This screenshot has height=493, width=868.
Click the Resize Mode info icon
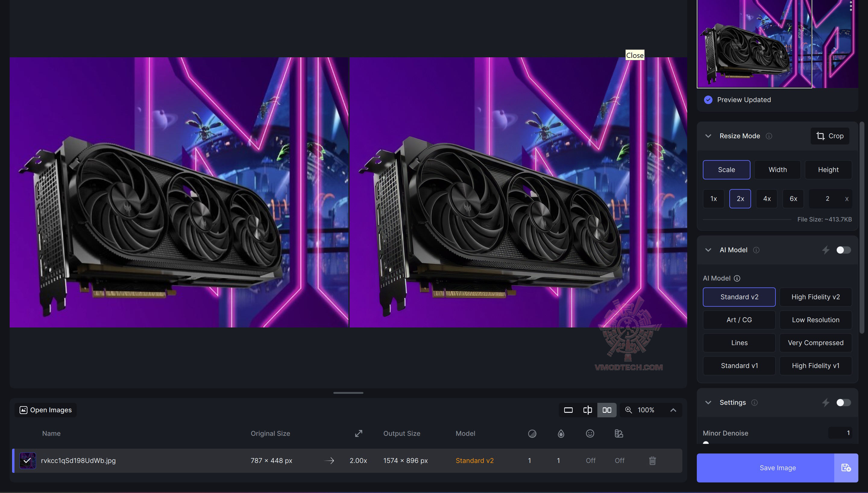click(x=769, y=136)
